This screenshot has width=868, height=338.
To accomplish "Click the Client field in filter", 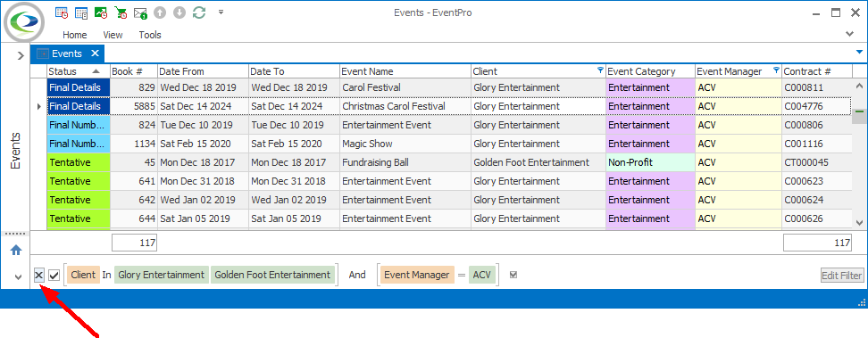I will point(83,275).
